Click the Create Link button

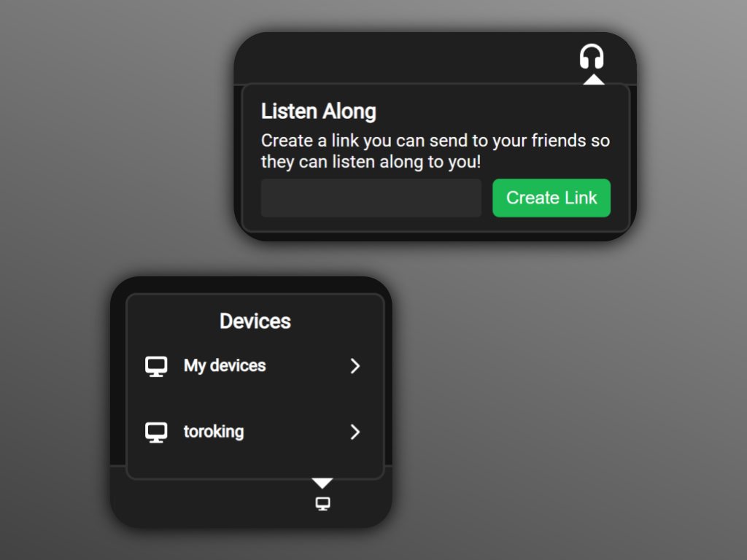[551, 198]
